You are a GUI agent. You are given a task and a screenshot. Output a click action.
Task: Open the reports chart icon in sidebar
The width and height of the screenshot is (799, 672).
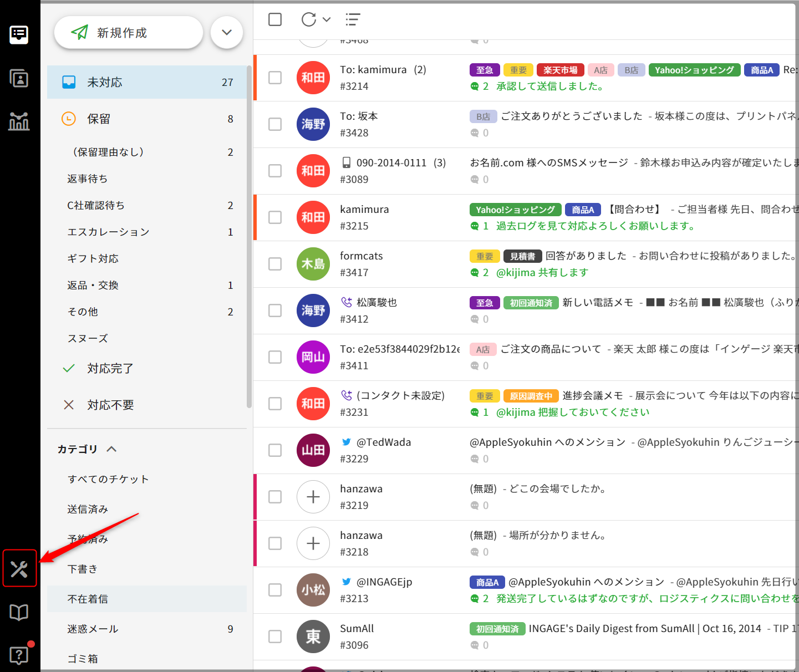(19, 121)
